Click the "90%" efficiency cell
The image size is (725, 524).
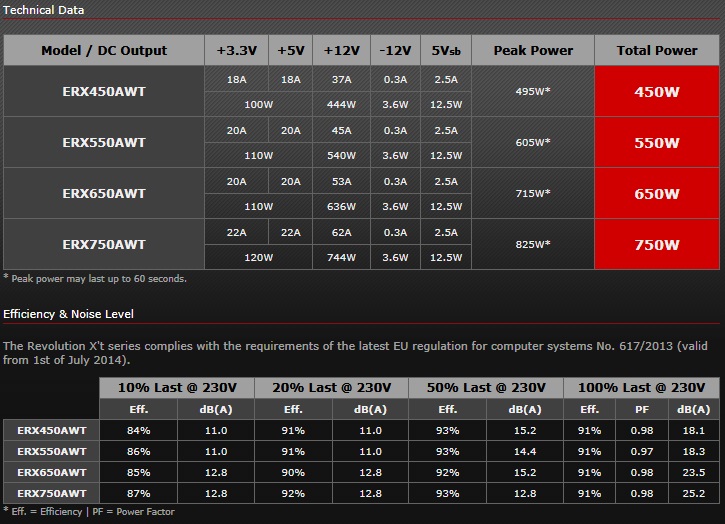click(293, 472)
